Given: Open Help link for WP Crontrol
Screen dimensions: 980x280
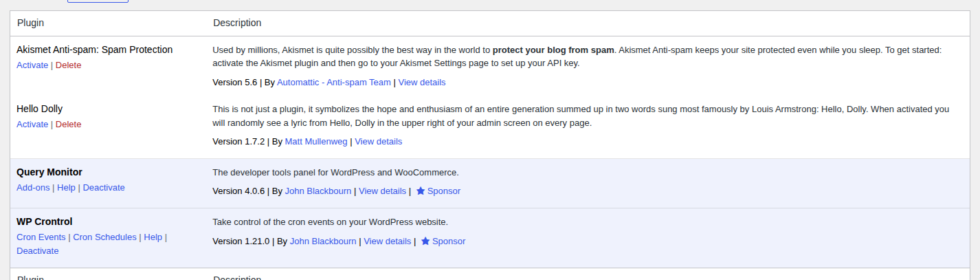Looking at the screenshot, I should (x=153, y=237).
